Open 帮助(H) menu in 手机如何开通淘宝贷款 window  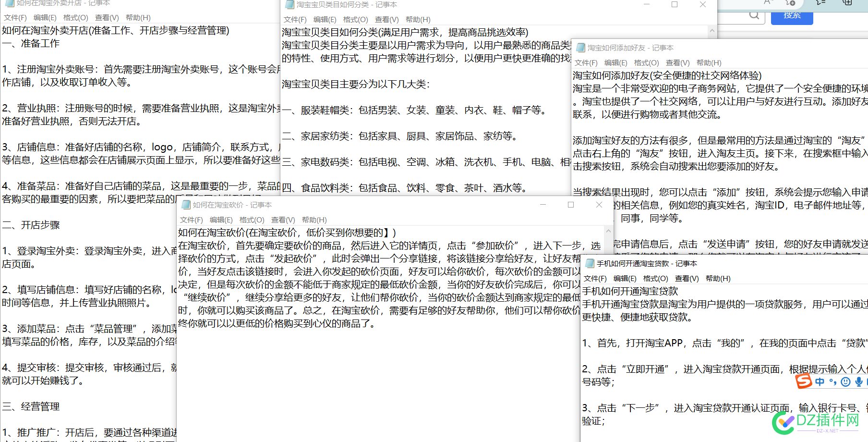[x=718, y=279]
